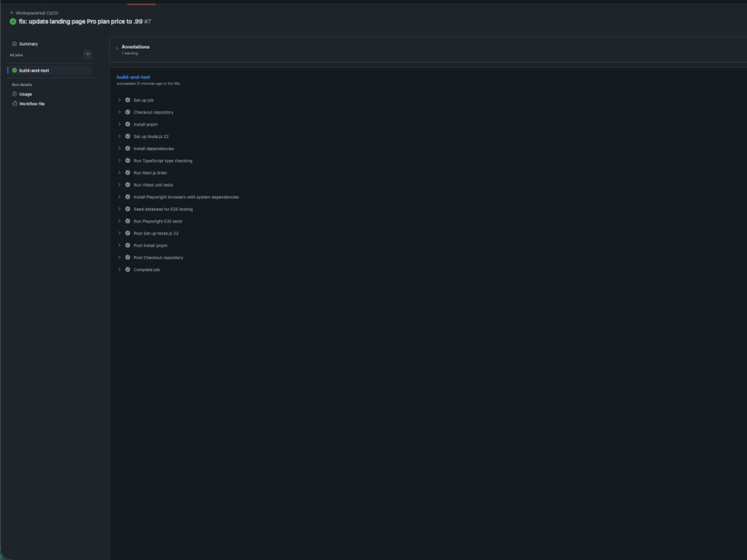Image resolution: width=747 pixels, height=560 pixels.
Task: Click success check icon for Set up Node.js 22
Action: (128, 136)
